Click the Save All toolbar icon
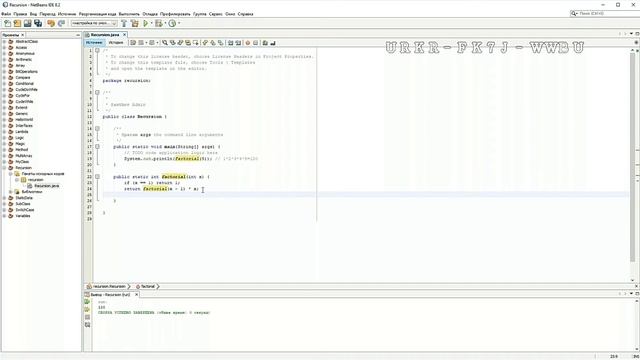The image size is (640, 360). (38, 23)
